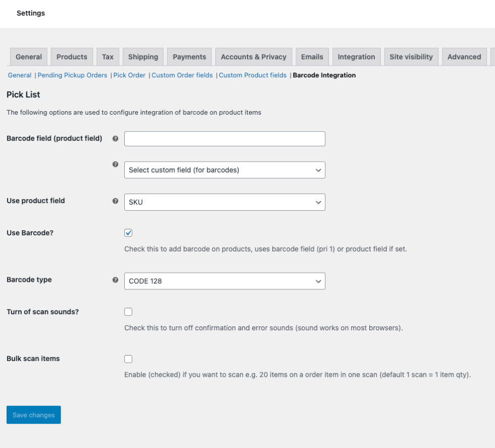Go to the Integration tab
The image size is (495, 448).
[x=356, y=57]
